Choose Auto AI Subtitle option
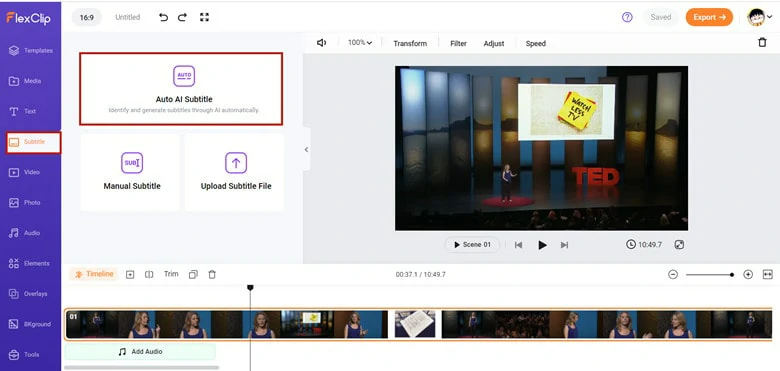 (x=181, y=89)
